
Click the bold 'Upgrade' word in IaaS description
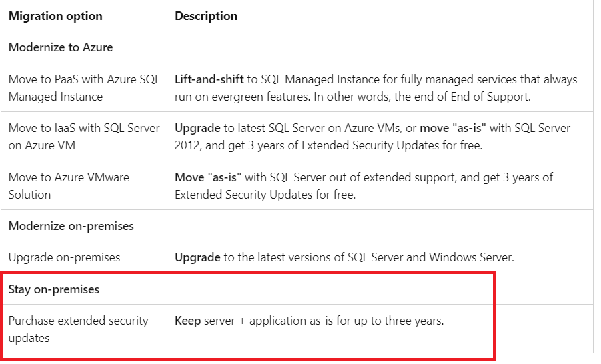(x=197, y=128)
